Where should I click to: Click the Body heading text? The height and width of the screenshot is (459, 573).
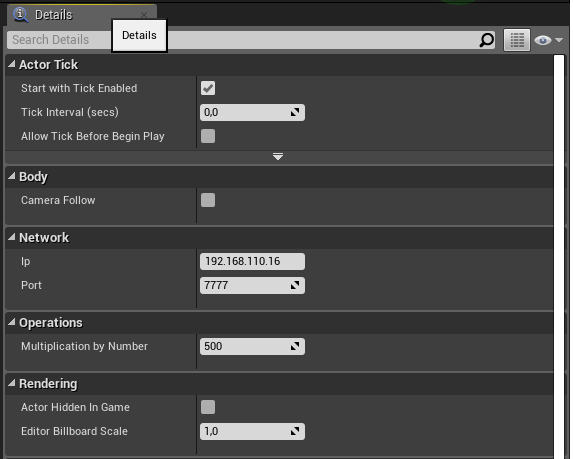click(x=33, y=177)
